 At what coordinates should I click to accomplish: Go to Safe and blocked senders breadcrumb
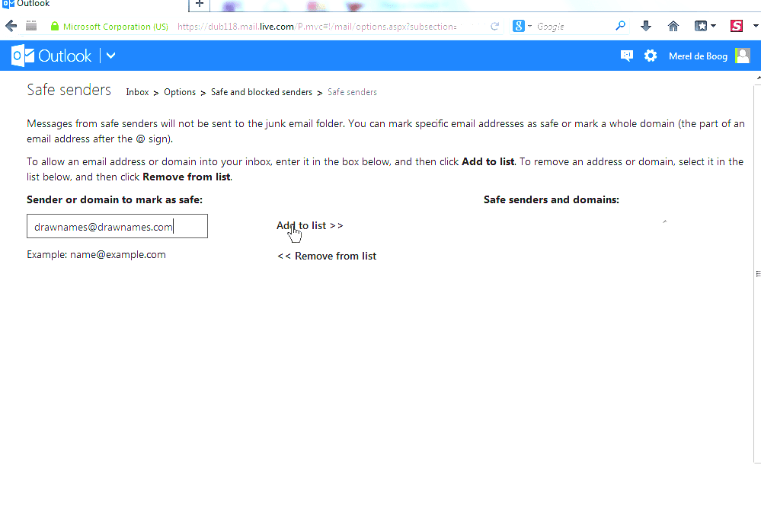[x=261, y=92]
